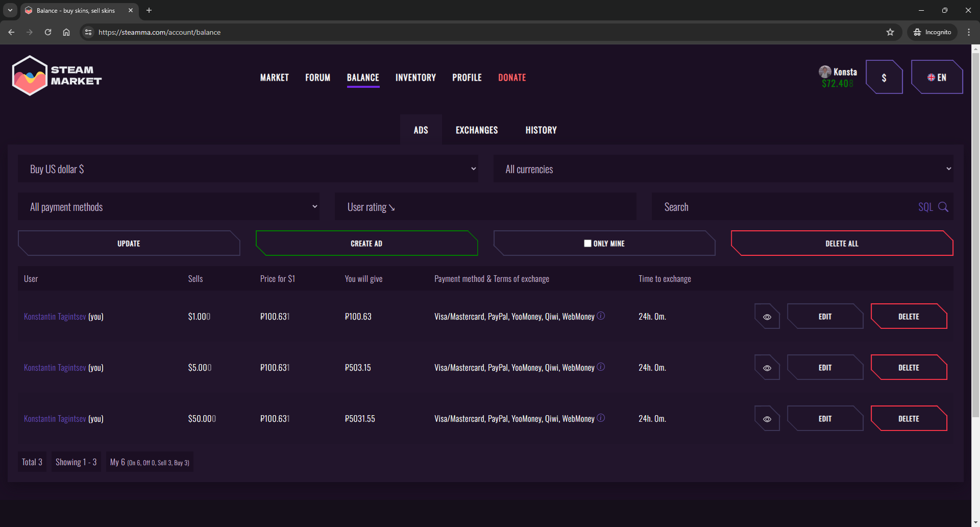Click the Search input field
The width and height of the screenshot is (980, 527).
(x=786, y=207)
